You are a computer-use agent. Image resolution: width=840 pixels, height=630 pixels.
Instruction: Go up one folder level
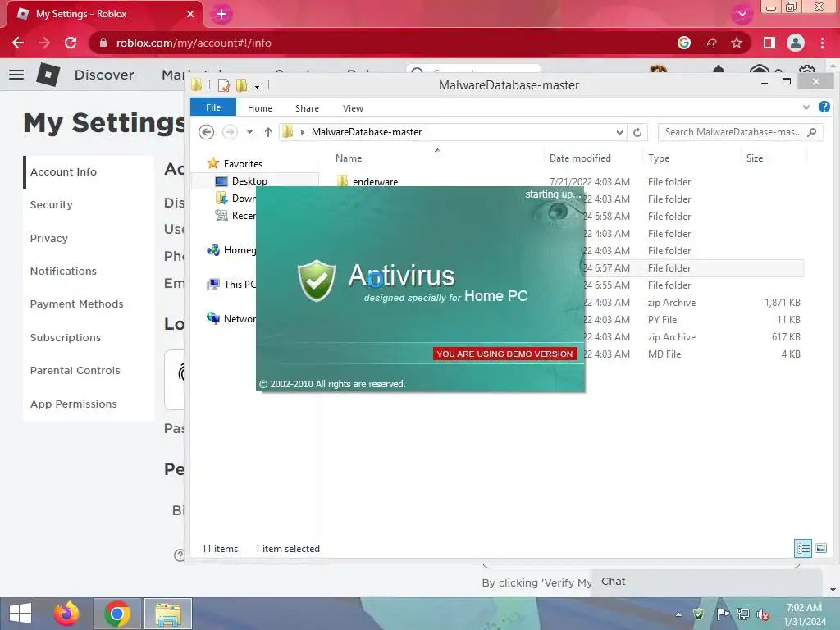click(x=268, y=132)
